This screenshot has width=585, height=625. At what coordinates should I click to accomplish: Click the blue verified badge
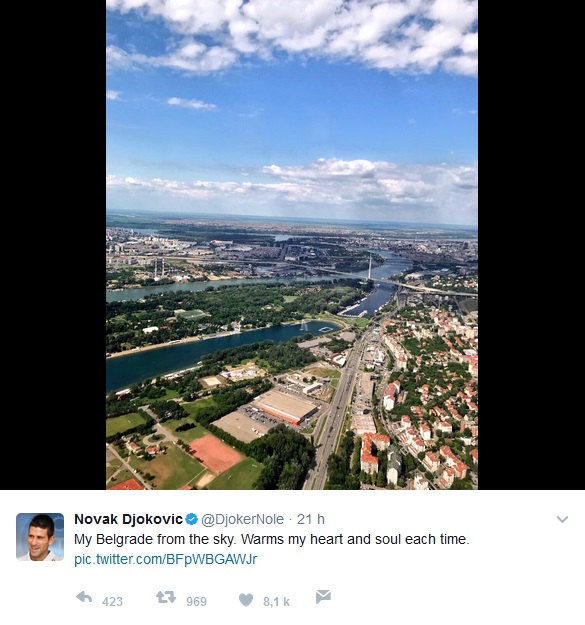[192, 519]
